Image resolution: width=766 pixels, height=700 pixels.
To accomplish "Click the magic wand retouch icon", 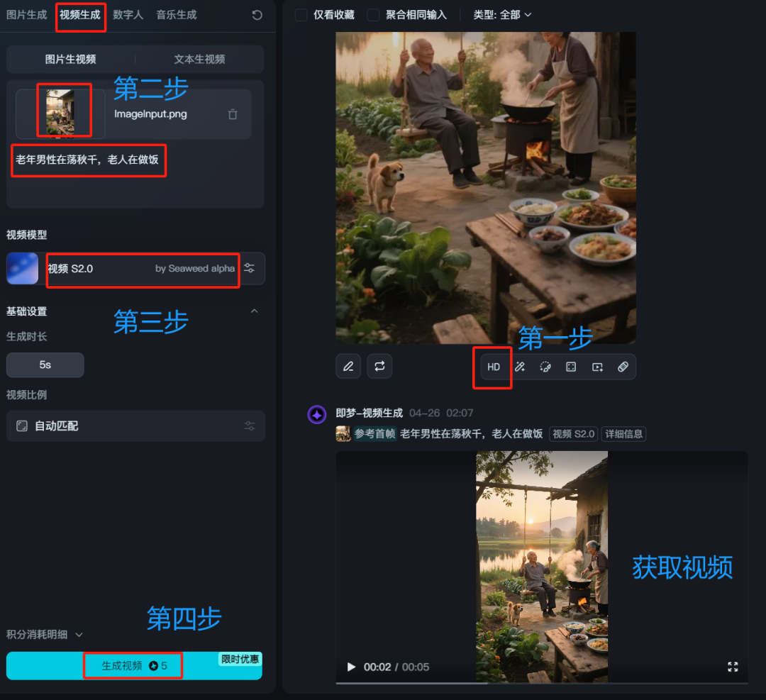I will 520,367.
